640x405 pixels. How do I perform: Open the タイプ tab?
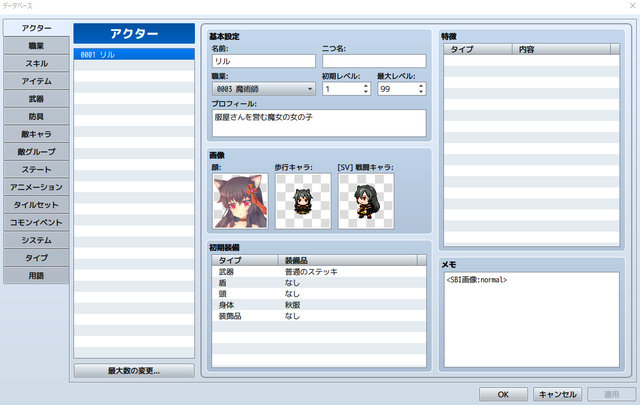click(36, 258)
